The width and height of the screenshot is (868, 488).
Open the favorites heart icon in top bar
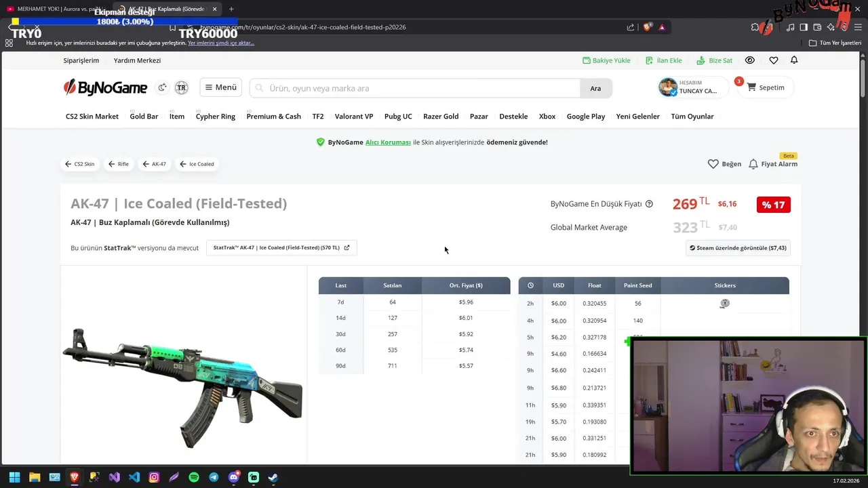click(773, 60)
